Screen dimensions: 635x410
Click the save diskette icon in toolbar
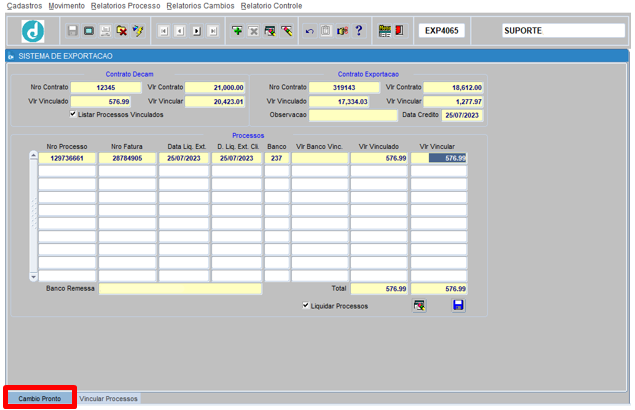pos(72,31)
